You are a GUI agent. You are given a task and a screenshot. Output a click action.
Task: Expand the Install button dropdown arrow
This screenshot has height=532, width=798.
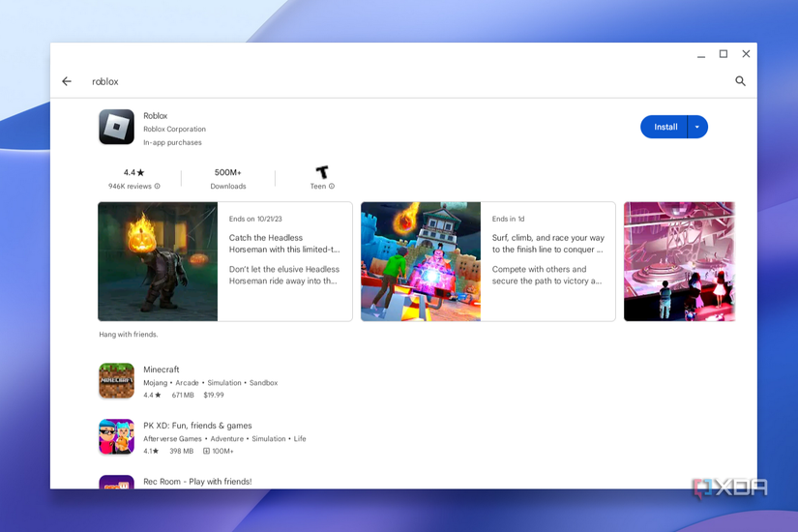tap(697, 127)
